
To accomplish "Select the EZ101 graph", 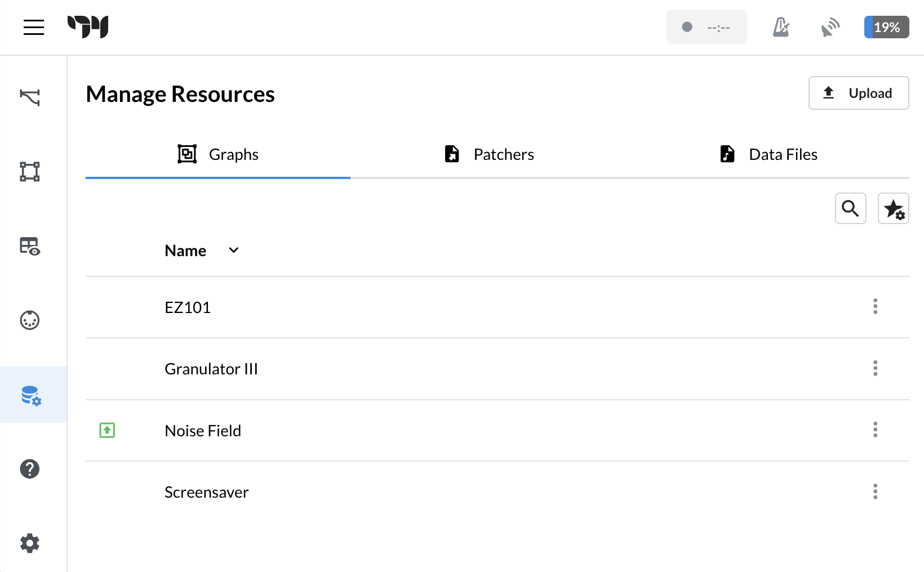I will coord(497,307).
